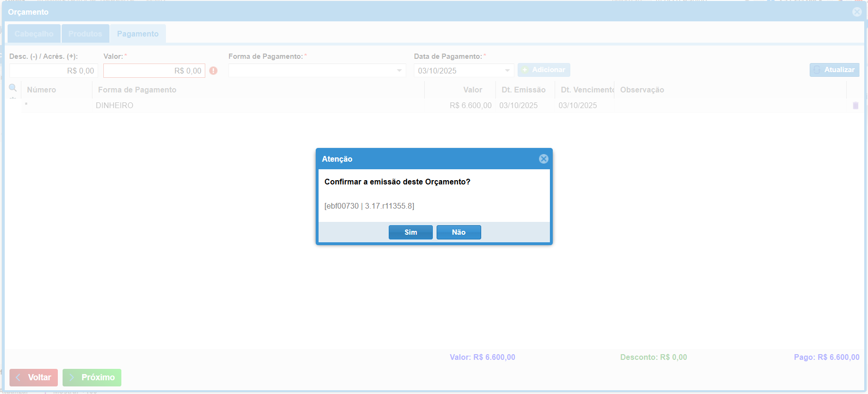This screenshot has height=394, width=868.
Task: Click Não to cancel the emission
Action: pos(458,232)
